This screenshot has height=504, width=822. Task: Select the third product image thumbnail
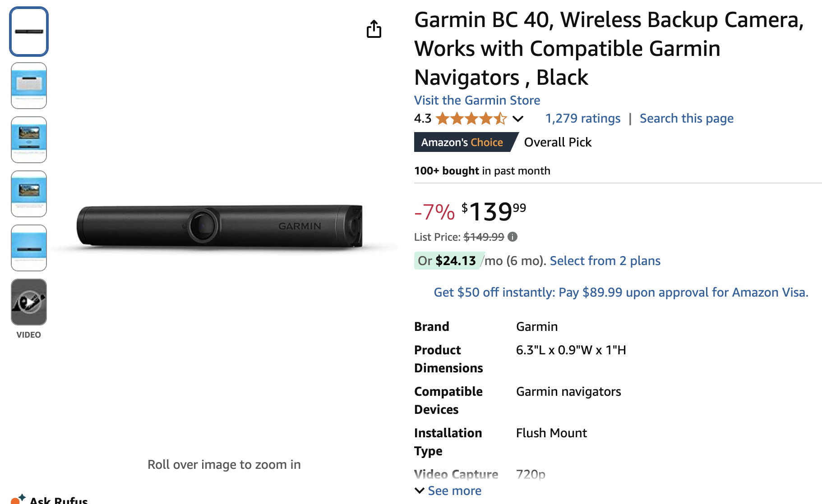[x=29, y=140]
